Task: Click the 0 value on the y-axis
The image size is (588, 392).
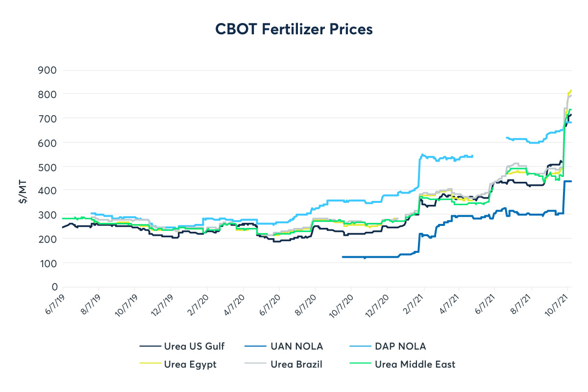Action: (55, 287)
